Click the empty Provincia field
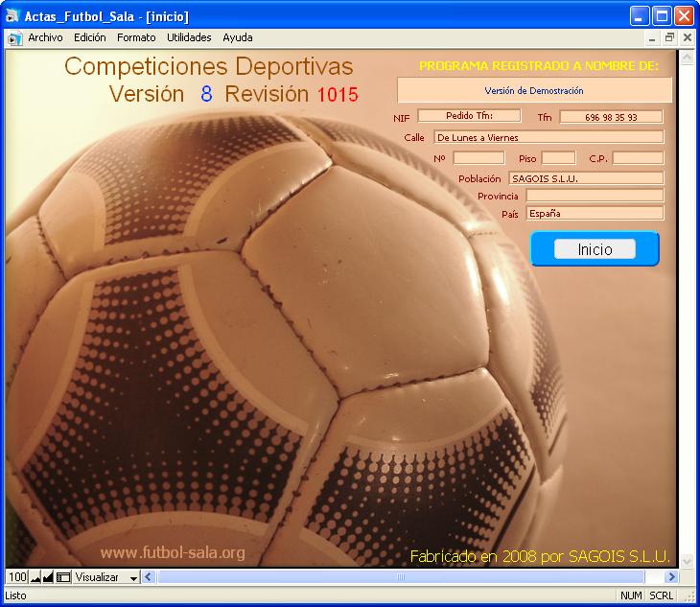The height and width of the screenshot is (607, 700). pyautogui.click(x=595, y=196)
